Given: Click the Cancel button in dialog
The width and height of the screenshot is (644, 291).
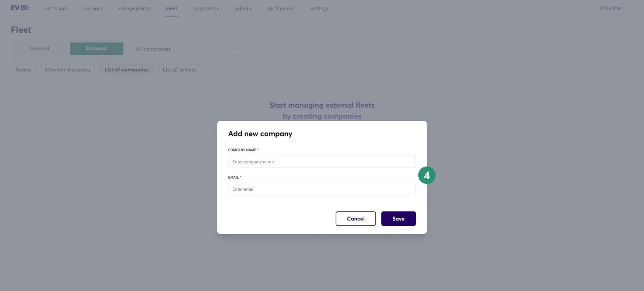Looking at the screenshot, I should (356, 219).
